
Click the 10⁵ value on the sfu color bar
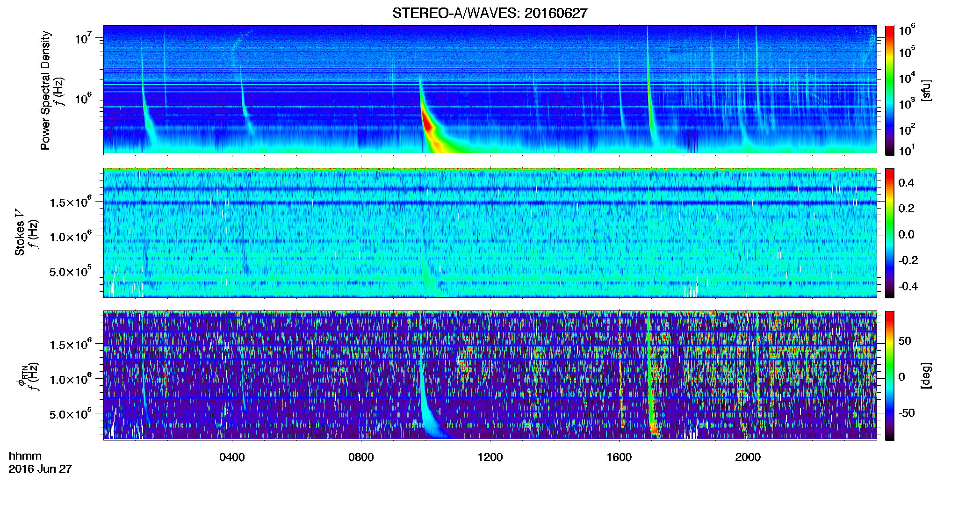click(907, 52)
